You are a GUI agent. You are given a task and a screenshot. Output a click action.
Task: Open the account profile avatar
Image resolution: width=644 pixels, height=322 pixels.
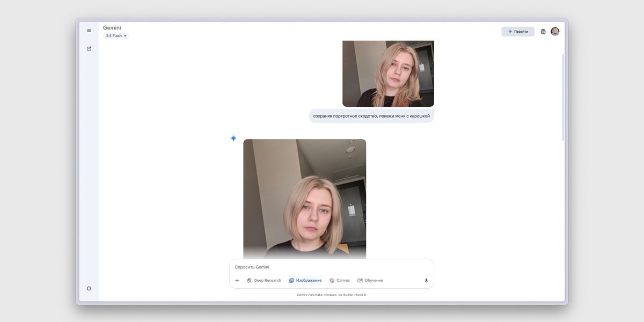(555, 32)
